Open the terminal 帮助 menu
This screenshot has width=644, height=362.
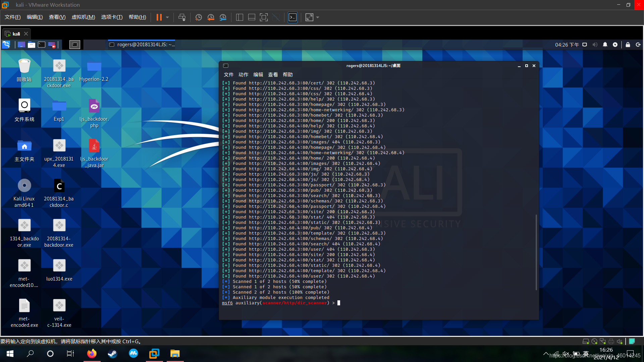click(288, 74)
